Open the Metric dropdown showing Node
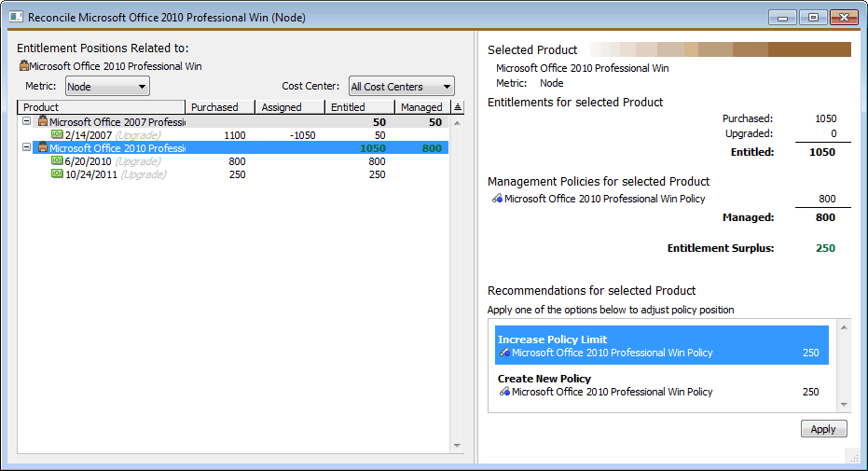 tap(107, 87)
